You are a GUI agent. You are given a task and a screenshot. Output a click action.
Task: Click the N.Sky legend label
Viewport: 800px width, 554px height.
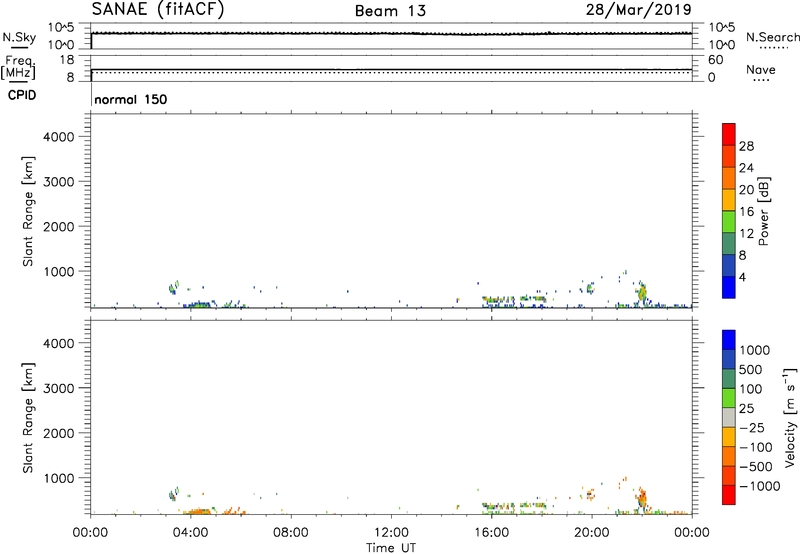pyautogui.click(x=19, y=37)
